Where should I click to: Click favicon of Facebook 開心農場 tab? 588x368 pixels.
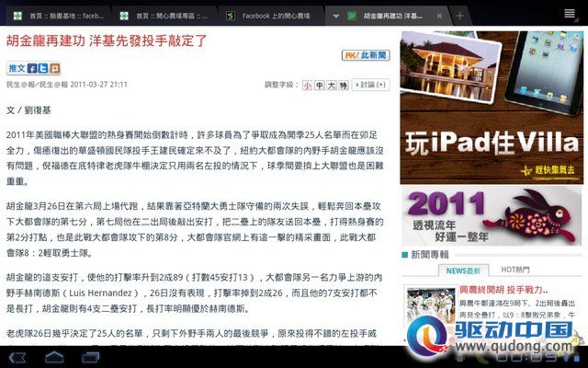pyautogui.click(x=231, y=16)
